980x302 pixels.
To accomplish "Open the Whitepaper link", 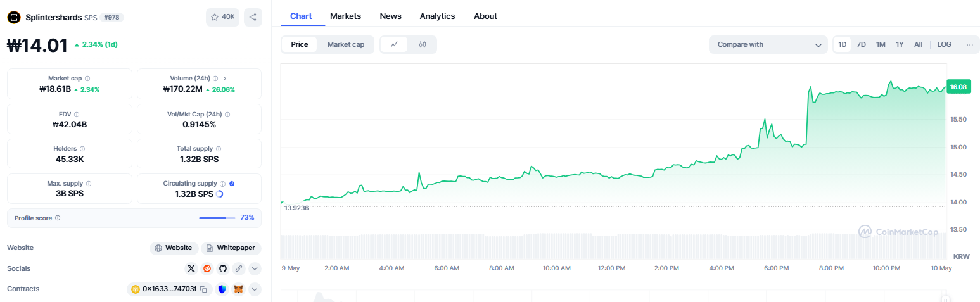I will [x=231, y=248].
